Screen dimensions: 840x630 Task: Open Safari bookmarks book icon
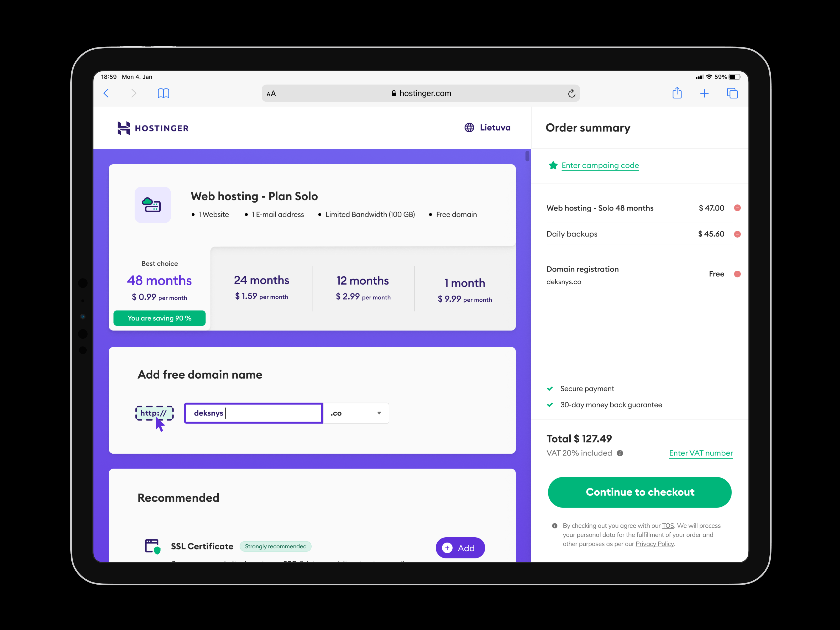pyautogui.click(x=163, y=93)
